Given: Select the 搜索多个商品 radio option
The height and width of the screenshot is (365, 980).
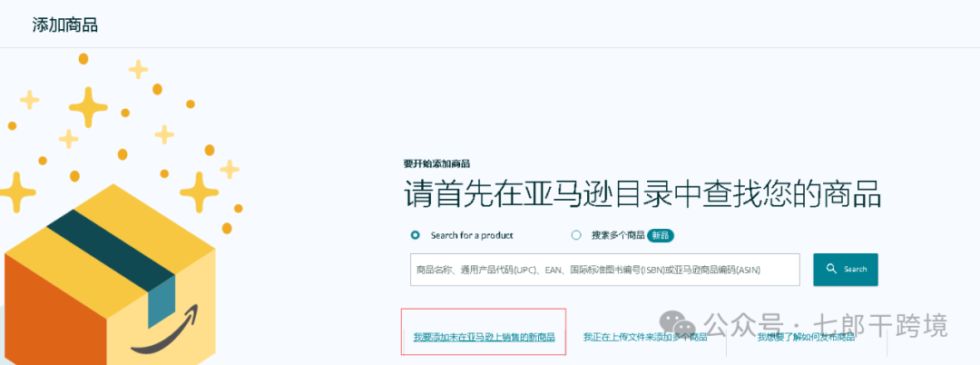Looking at the screenshot, I should coord(576,236).
